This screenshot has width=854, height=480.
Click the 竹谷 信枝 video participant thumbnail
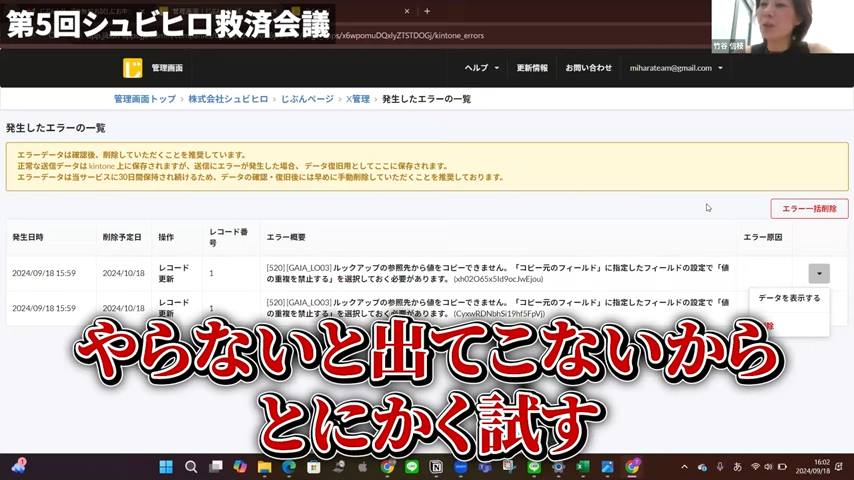tap(782, 27)
